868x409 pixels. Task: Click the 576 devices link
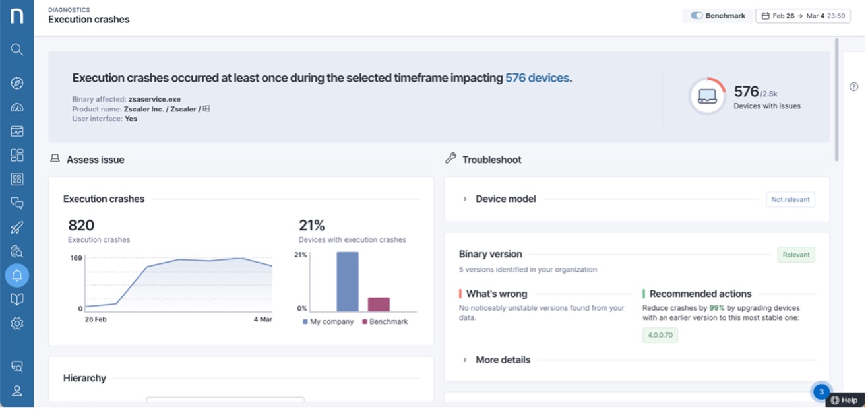tap(537, 78)
